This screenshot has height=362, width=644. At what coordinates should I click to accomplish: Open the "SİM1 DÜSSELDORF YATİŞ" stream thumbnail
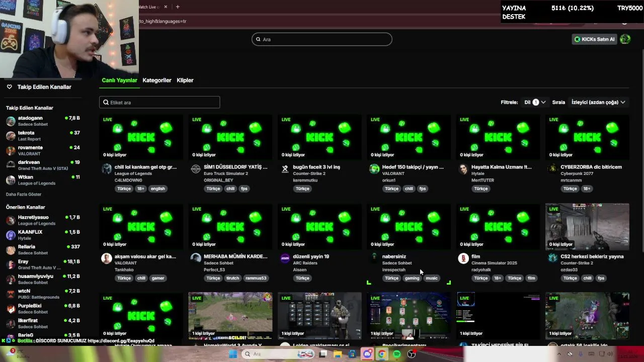(230, 137)
